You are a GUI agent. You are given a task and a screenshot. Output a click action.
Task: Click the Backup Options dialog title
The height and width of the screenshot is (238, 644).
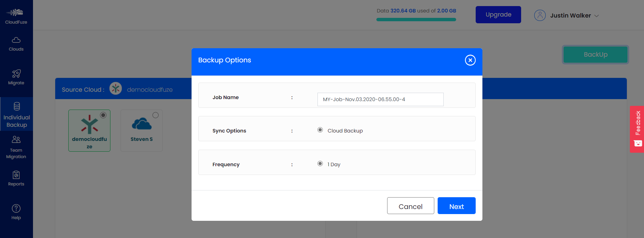[x=225, y=60]
